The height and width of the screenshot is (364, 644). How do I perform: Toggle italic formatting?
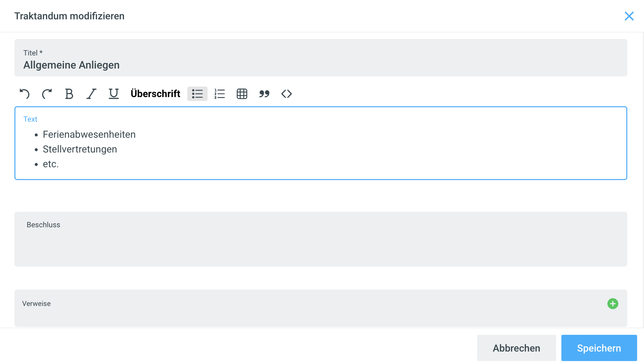pyautogui.click(x=91, y=94)
